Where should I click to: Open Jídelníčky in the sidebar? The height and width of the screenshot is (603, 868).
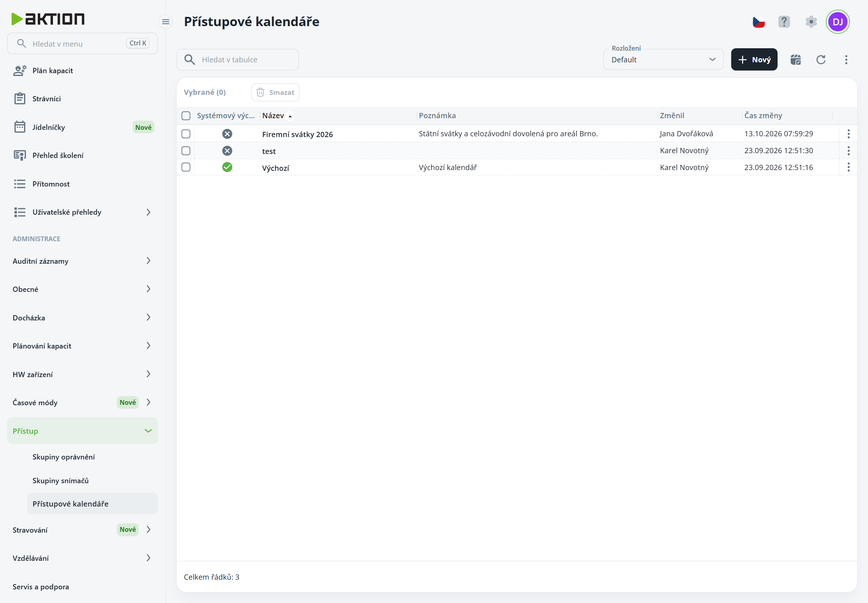[x=82, y=127]
